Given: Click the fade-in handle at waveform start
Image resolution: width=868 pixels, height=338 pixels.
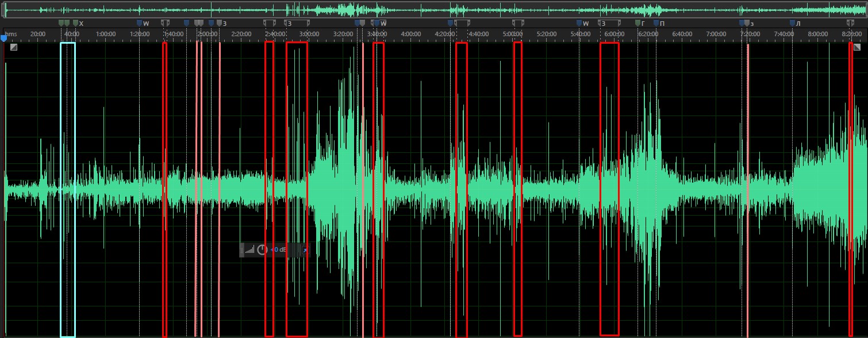Looking at the screenshot, I should (14, 47).
